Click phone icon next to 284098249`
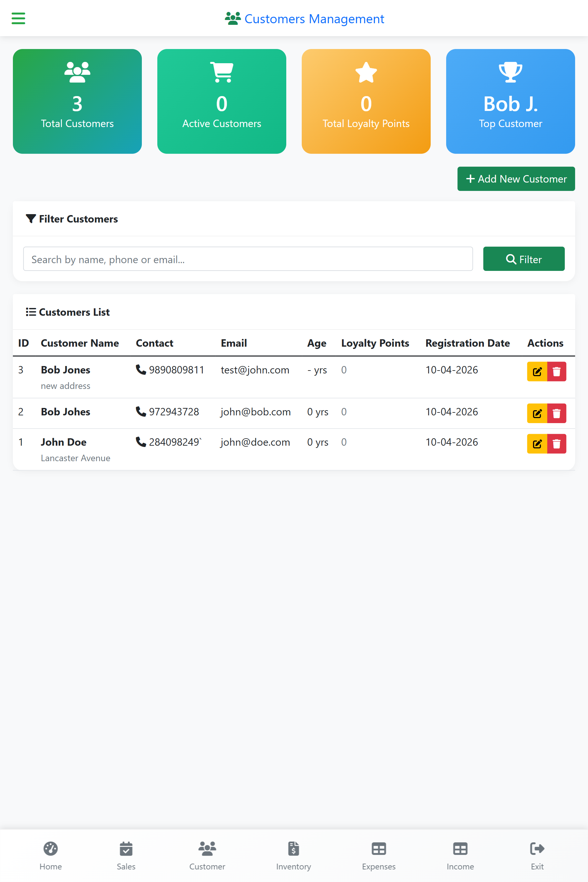The image size is (588, 882). [141, 442]
